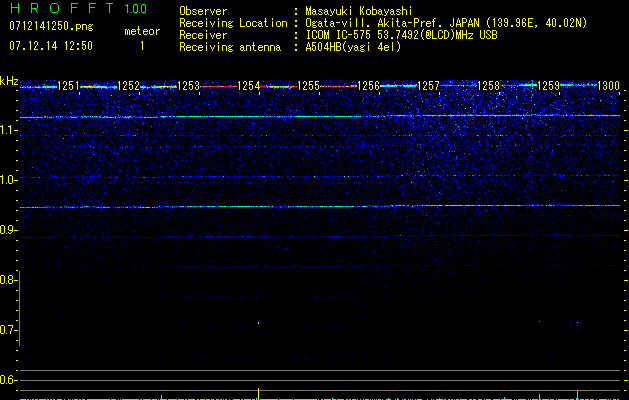The width and height of the screenshot is (629, 400).
Task: Click the Observer field label
Action: pyautogui.click(x=203, y=11)
